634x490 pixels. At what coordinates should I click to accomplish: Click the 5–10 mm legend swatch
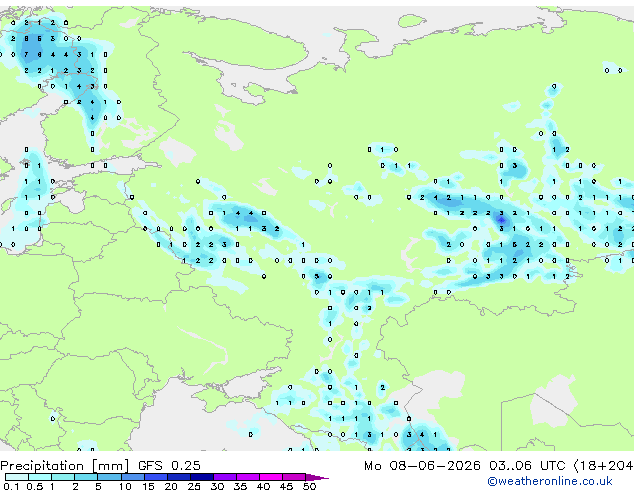pos(110,477)
